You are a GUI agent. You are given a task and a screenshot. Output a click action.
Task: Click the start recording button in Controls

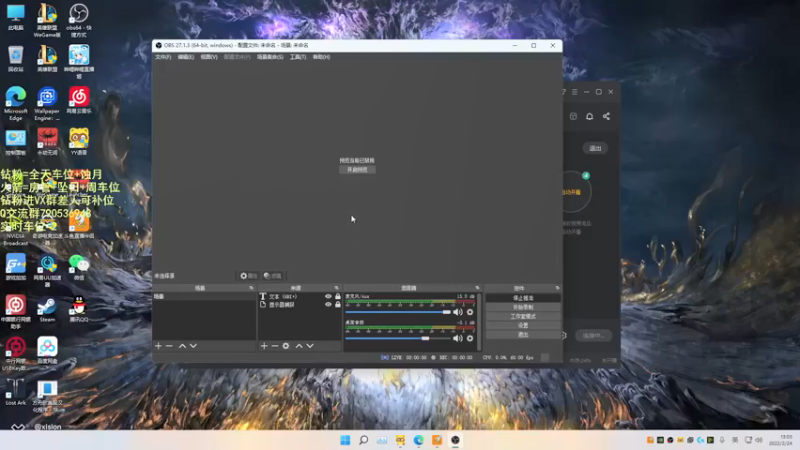click(523, 307)
